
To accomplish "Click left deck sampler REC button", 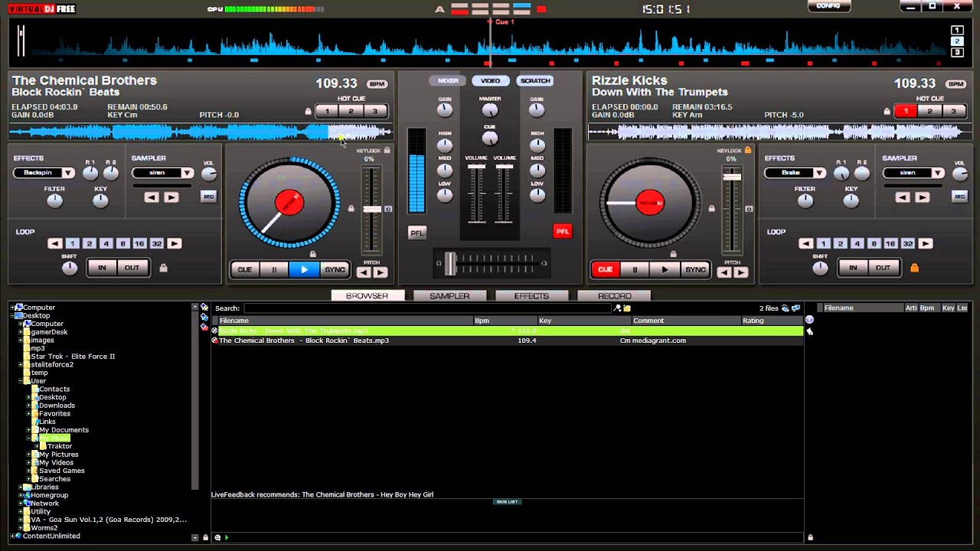I will (x=208, y=197).
